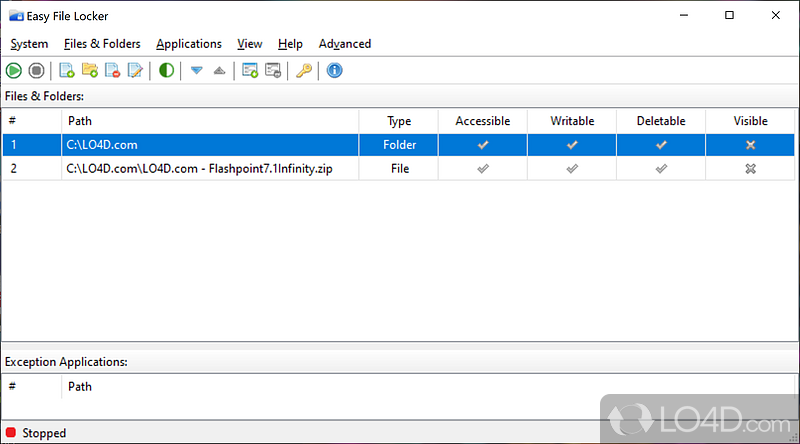This screenshot has height=444, width=800.
Task: Click the Add Folder toolbar icon
Action: pos(90,70)
